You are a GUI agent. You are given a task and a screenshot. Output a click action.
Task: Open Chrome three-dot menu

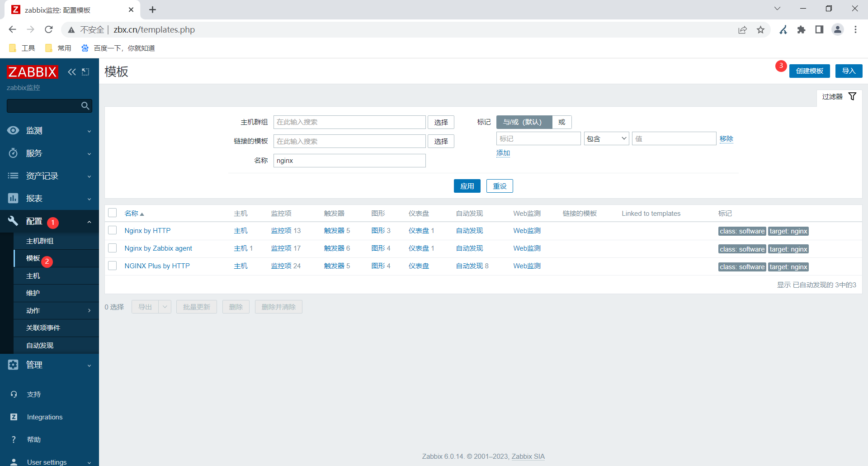click(x=855, y=29)
